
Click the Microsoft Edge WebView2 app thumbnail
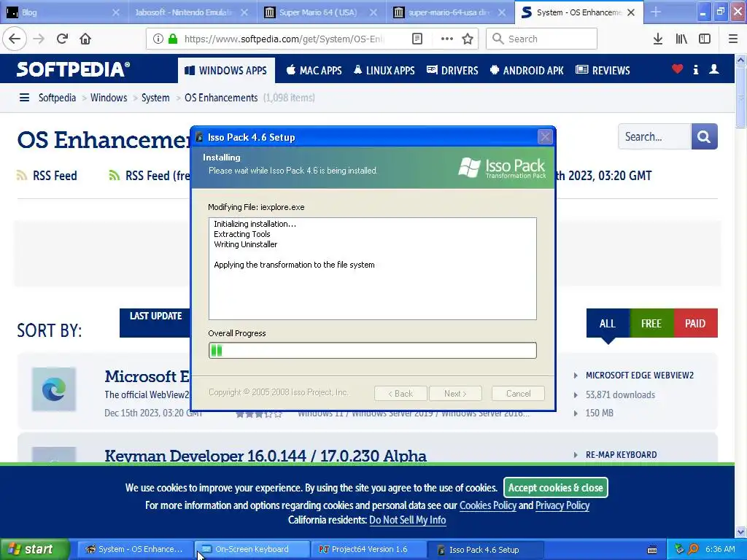coord(54,389)
